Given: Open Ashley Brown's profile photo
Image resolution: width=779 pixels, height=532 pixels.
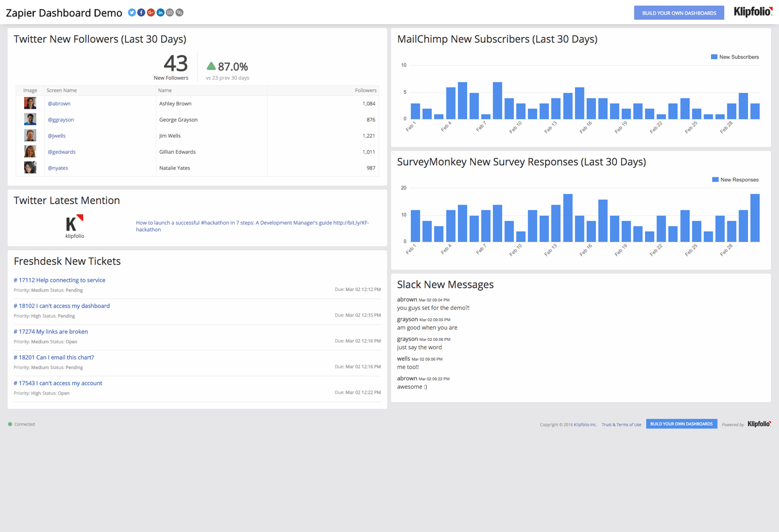Looking at the screenshot, I should (x=30, y=103).
